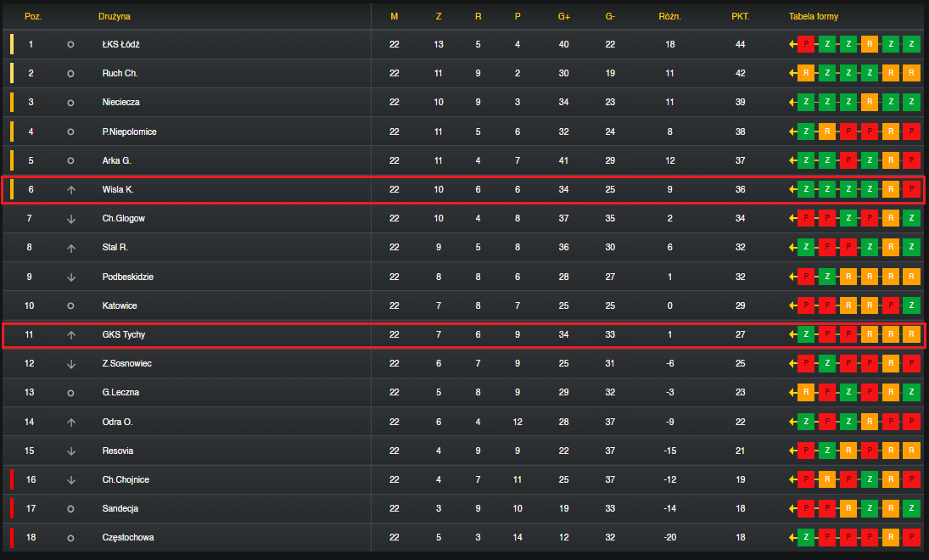Open the Ruch Ch. team link

pos(120,74)
